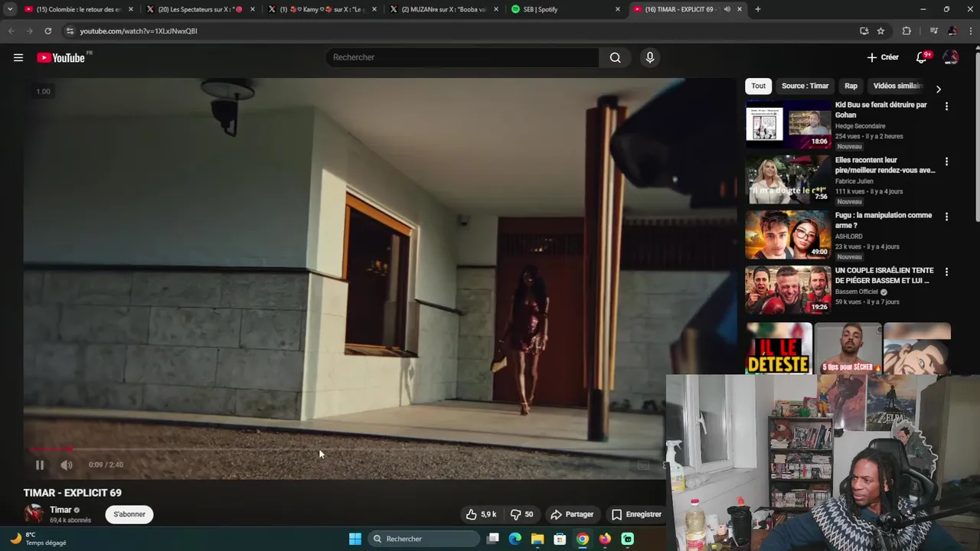The height and width of the screenshot is (551, 980).
Task: Open options for Bassem Officiel video
Action: 946,272
